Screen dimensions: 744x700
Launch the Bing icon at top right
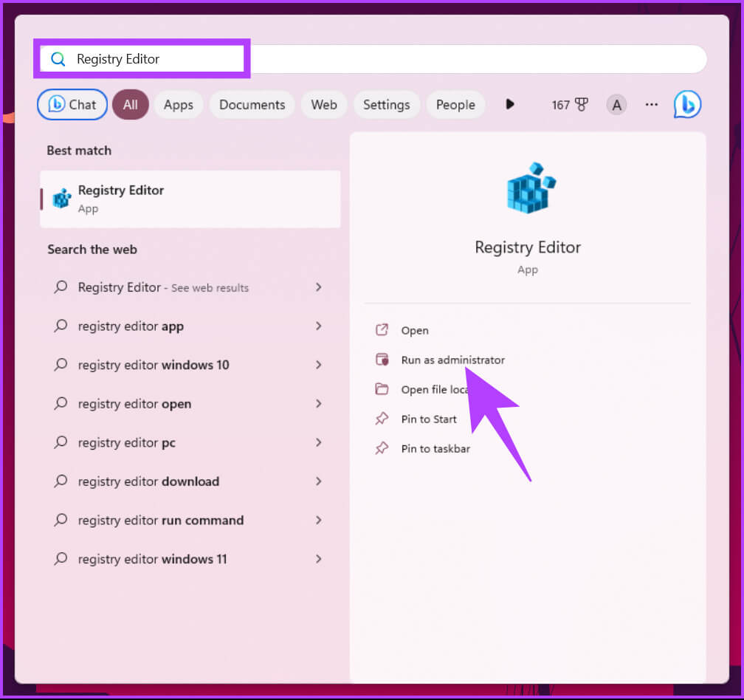(x=687, y=104)
